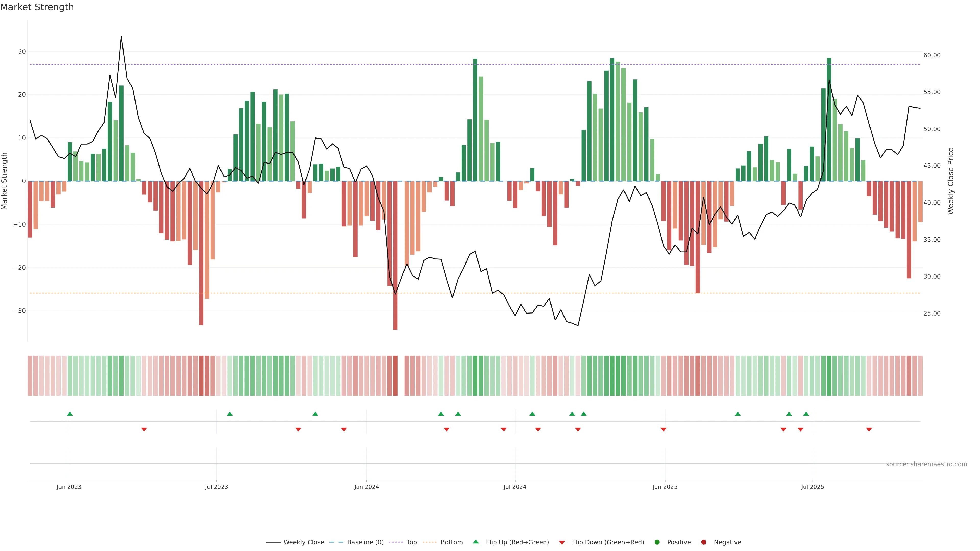Screen dimensions: 980x551
Task: Click the green Flip Up triangle legend icon
Action: point(475,542)
